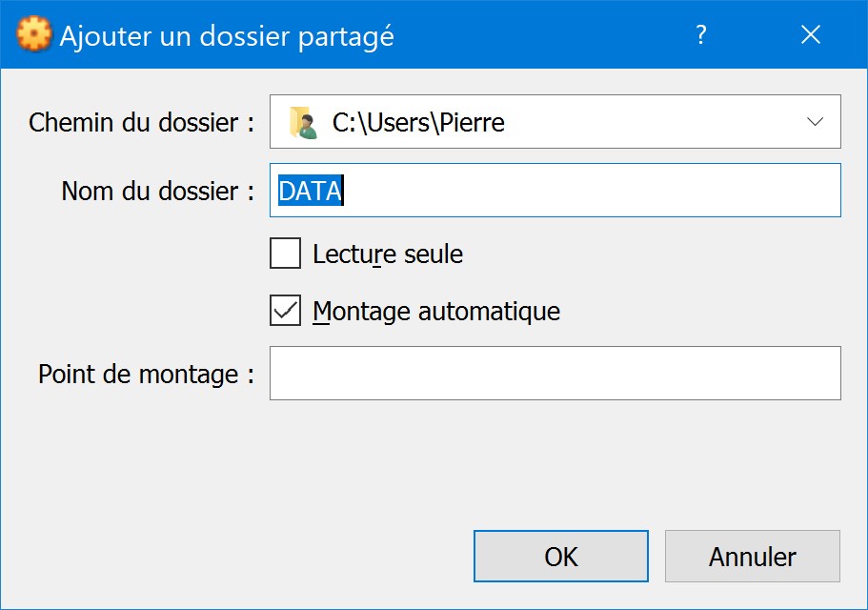The image size is (868, 610).
Task: Cancel with the Annuler button
Action: coord(753,557)
